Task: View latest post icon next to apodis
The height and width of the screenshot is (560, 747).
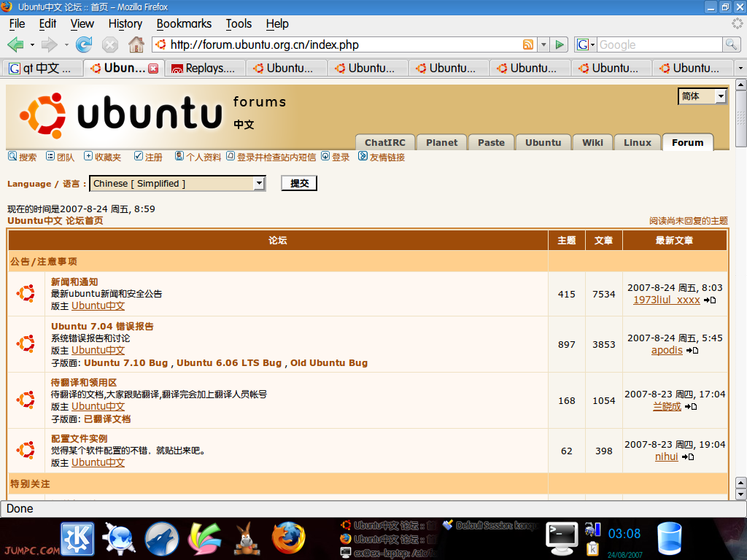Action: coord(693,351)
